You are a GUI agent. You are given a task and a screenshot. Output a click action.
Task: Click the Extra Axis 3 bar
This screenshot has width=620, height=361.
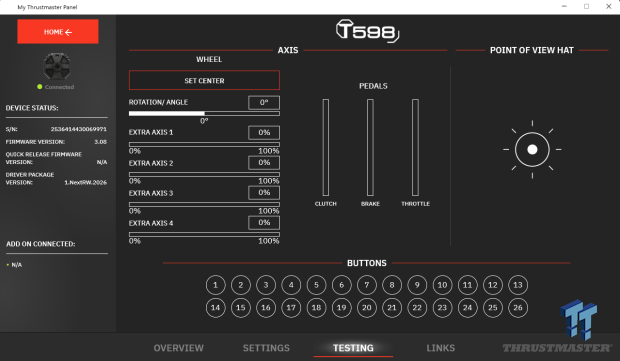pyautogui.click(x=204, y=204)
